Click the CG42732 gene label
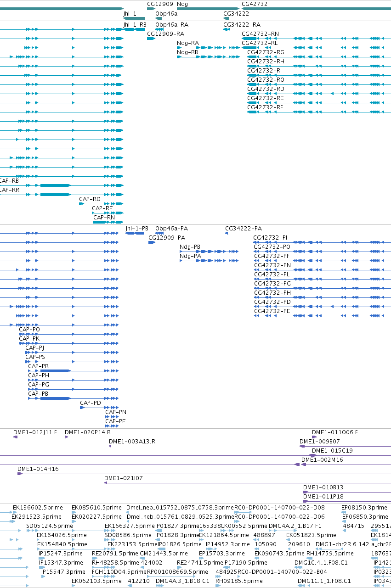Screen dimensions: 391x588 (x=255, y=4)
